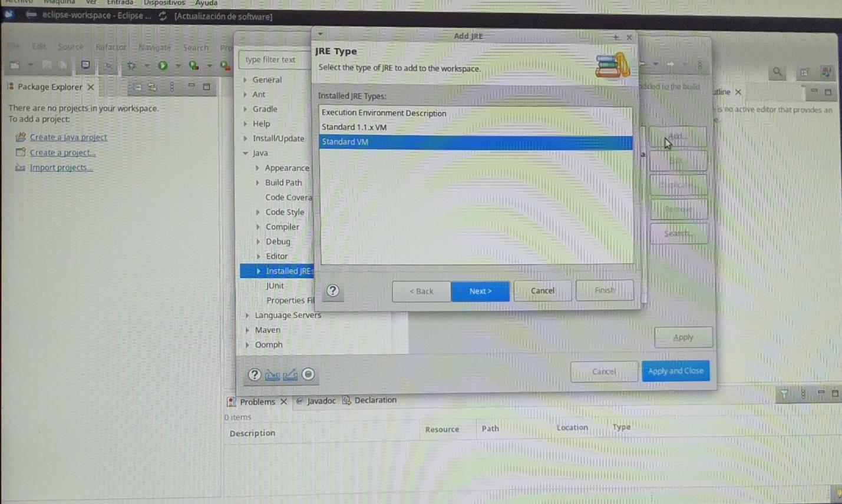Screen dimensions: 842x504
Task: Click the Run External Tools icon
Action: tap(224, 65)
